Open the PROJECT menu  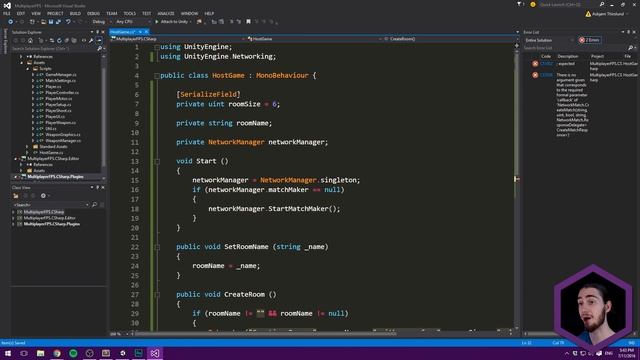[55, 13]
